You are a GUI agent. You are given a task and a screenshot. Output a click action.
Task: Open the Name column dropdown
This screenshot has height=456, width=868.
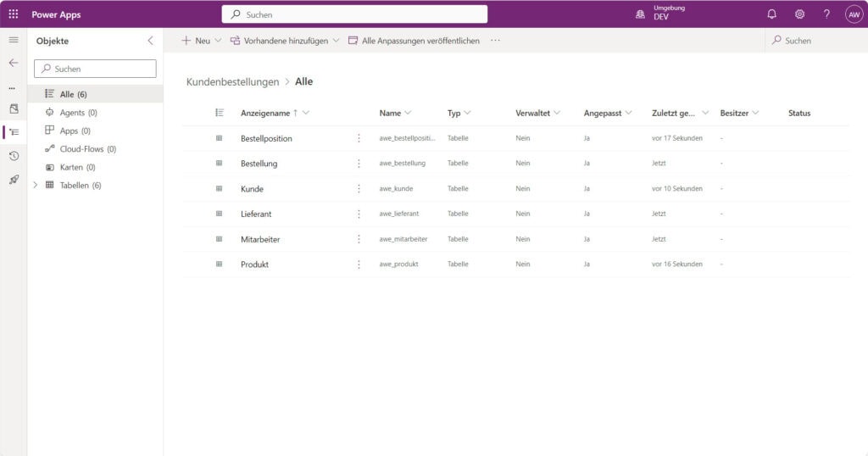(x=408, y=113)
